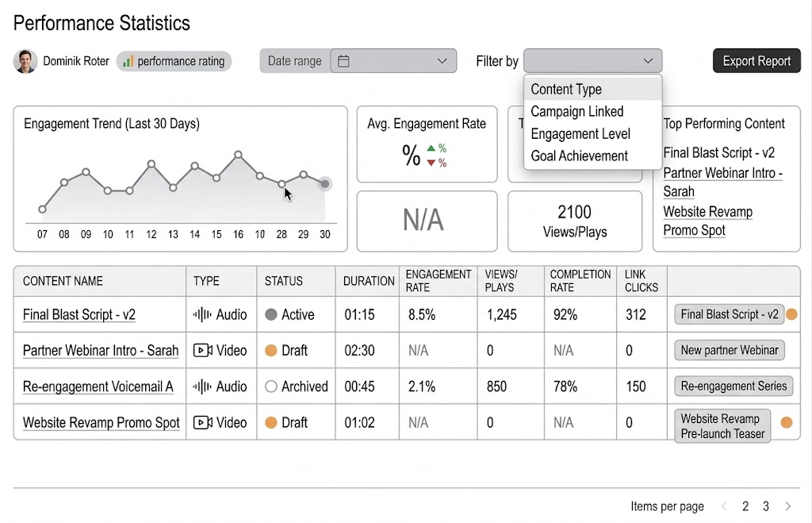Click the Final Blast Script - v2 campaign tag
The height and width of the screenshot is (523, 812).
[730, 314]
